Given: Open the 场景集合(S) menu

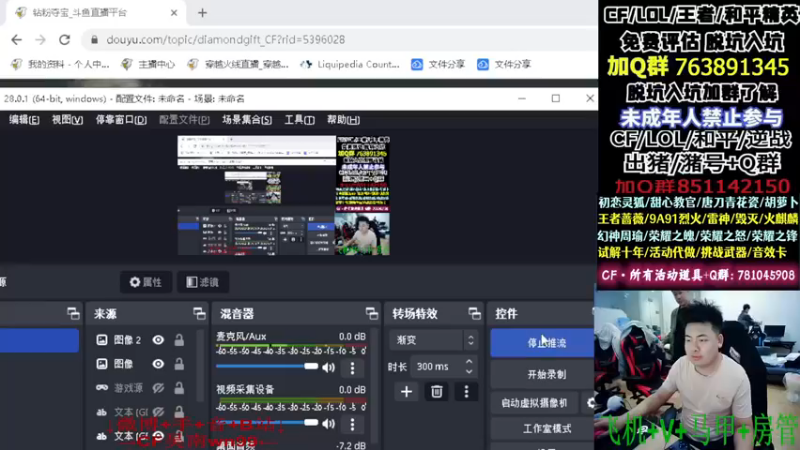Looking at the screenshot, I should click(x=247, y=120).
